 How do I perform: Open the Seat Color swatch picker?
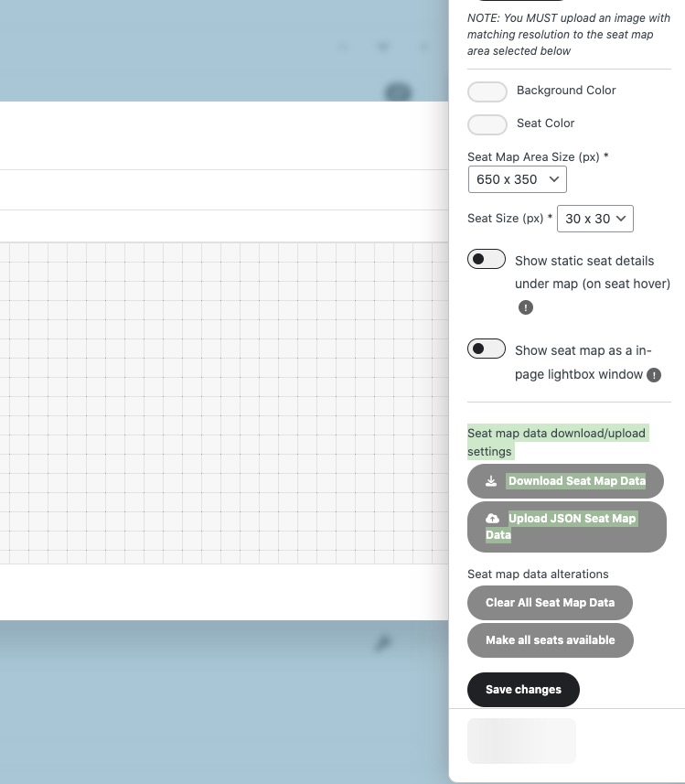click(487, 124)
